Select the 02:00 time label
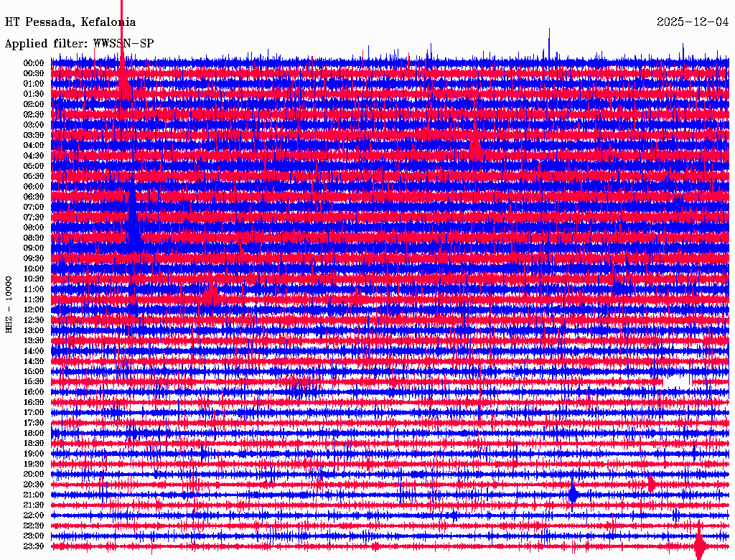 (34, 104)
